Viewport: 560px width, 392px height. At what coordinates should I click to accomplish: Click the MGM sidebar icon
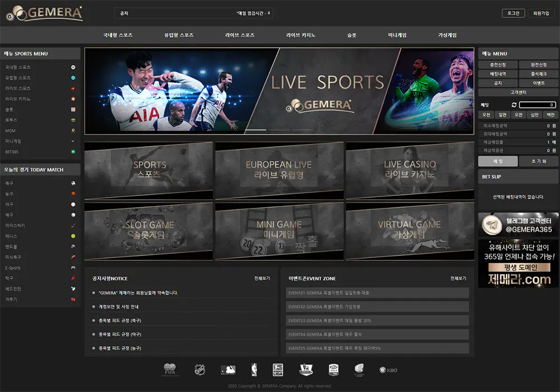tap(73, 130)
